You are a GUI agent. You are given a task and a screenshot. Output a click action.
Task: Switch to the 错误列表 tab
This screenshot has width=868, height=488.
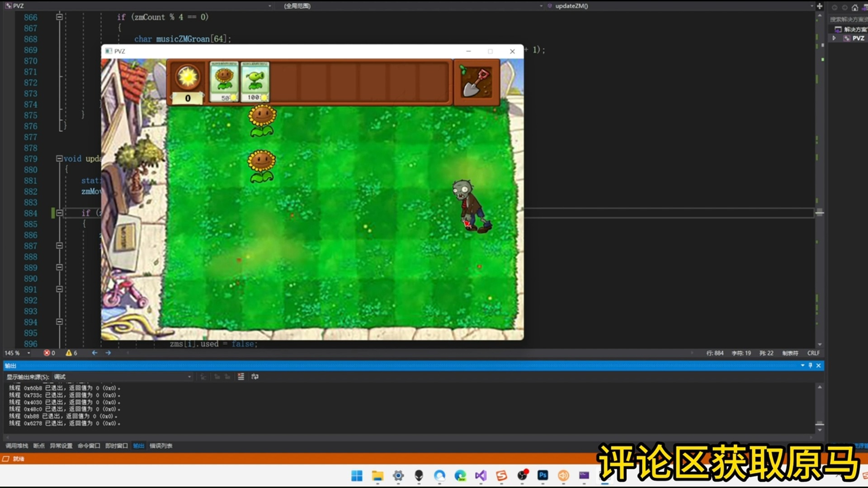161,446
